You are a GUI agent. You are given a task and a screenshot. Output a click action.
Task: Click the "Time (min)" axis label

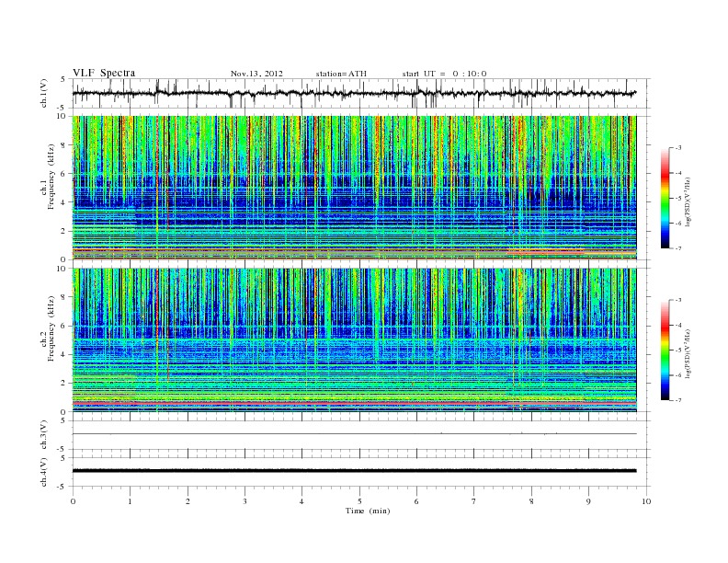(x=368, y=511)
